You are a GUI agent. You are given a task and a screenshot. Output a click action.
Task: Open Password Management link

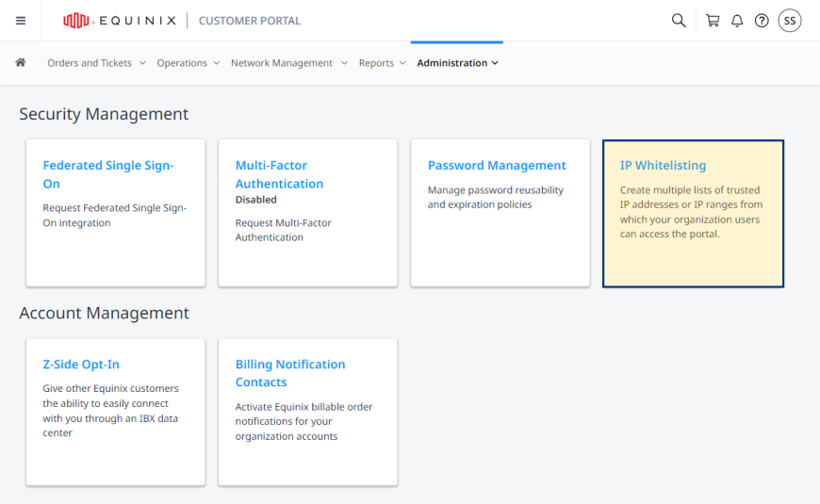click(497, 165)
